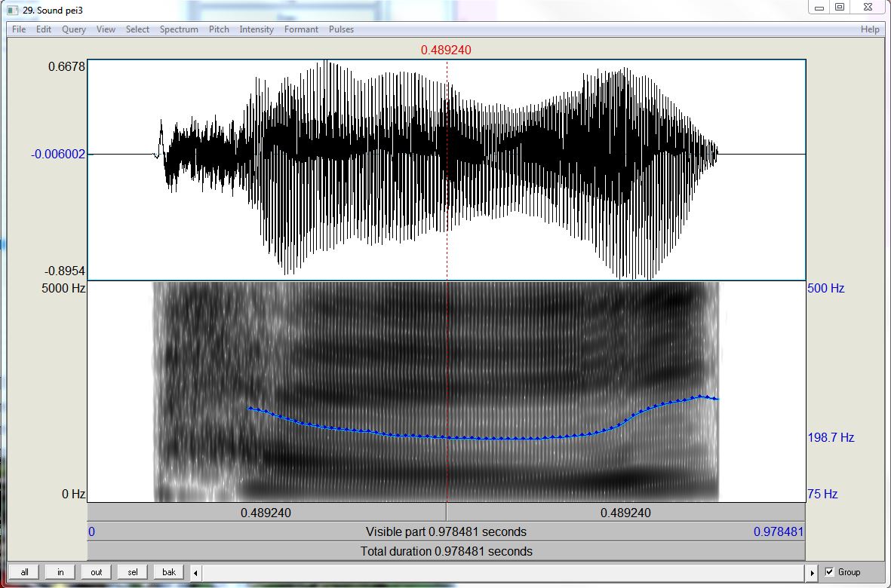
Task: Play the left 0.489240 segment bar
Action: tap(266, 513)
